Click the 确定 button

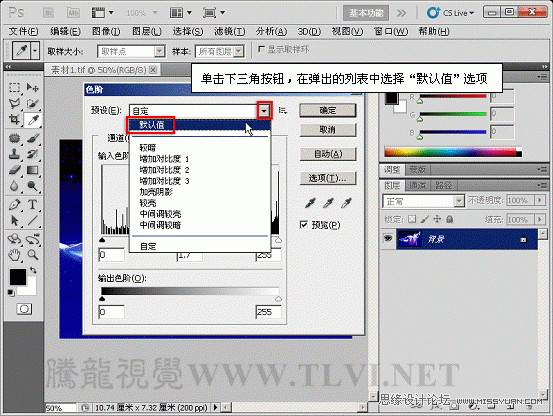[x=328, y=110]
